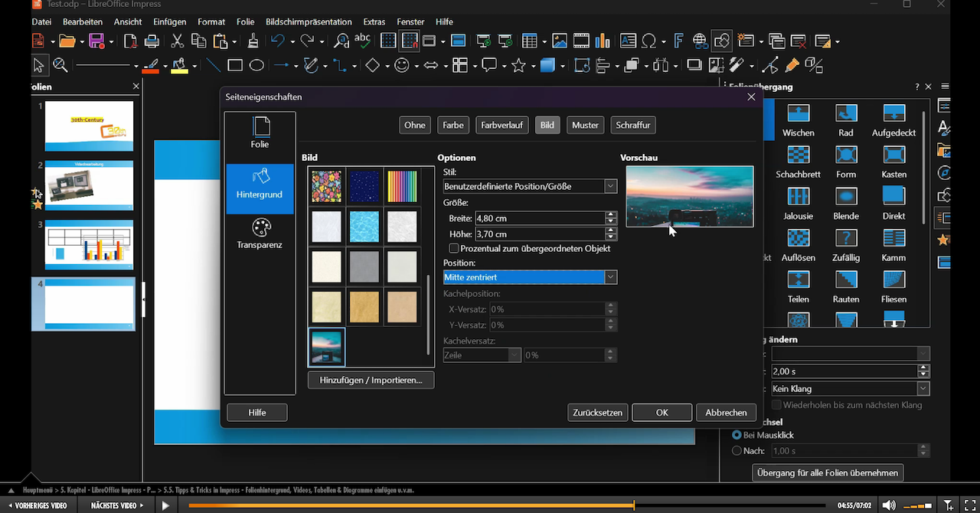
Task: Click the Insert table icon
Action: click(529, 41)
